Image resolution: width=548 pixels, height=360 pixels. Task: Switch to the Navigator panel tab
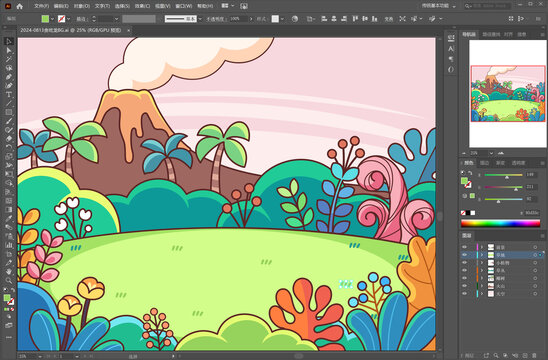coord(469,34)
